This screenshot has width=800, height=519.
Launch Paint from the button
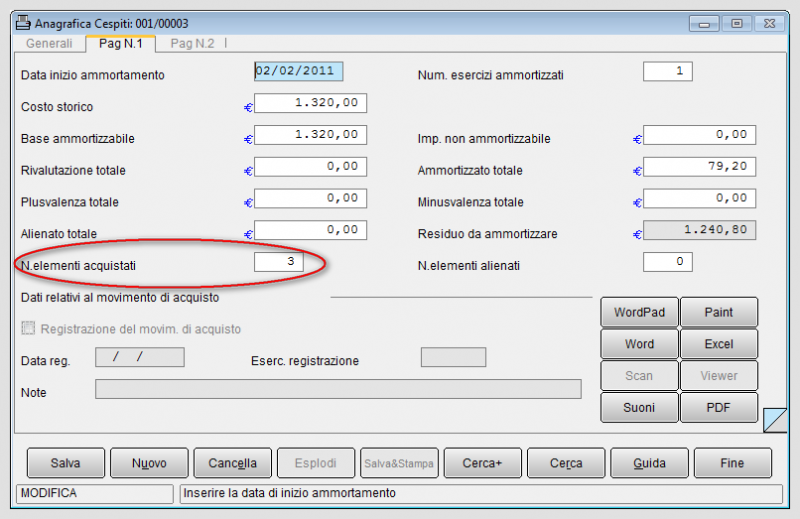718,312
